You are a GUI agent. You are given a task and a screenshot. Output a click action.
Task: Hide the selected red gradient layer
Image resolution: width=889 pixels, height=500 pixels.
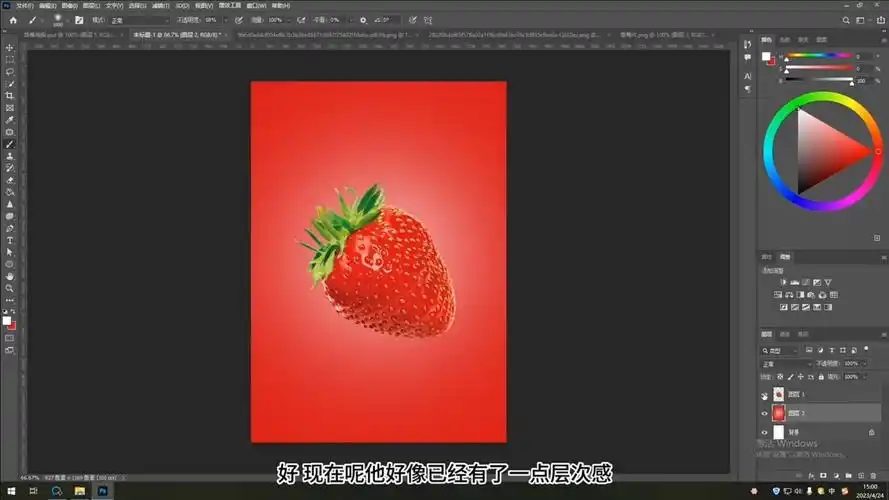point(764,414)
